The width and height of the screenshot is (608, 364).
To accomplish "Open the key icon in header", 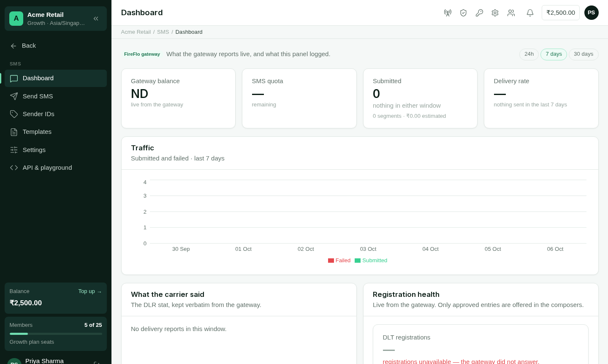I will point(479,13).
